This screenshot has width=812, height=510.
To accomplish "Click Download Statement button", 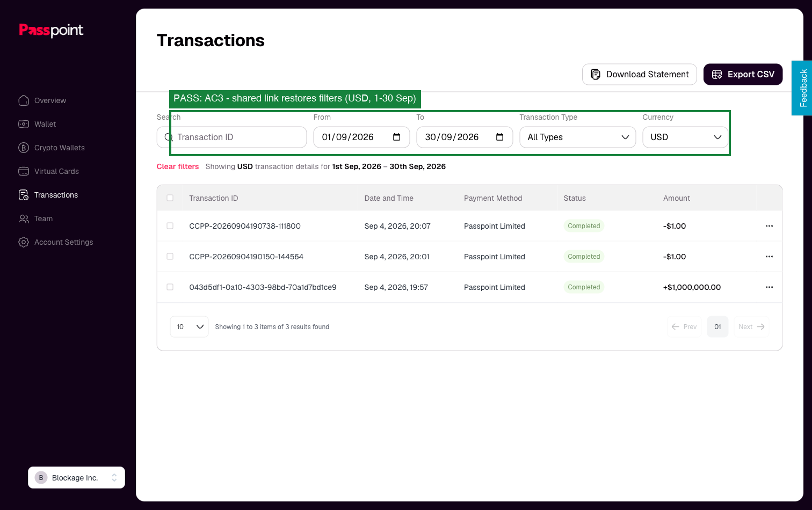I will pos(640,75).
